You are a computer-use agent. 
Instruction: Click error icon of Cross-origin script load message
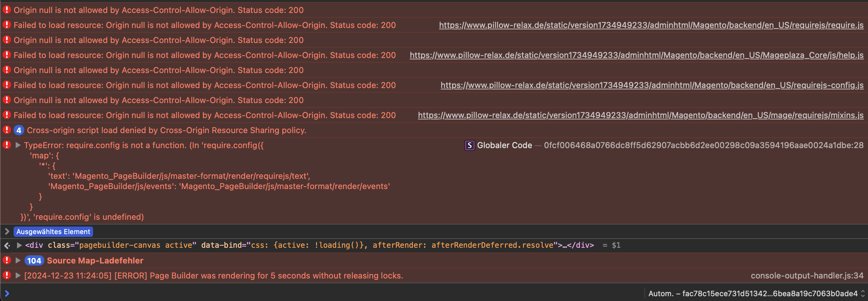pos(7,130)
